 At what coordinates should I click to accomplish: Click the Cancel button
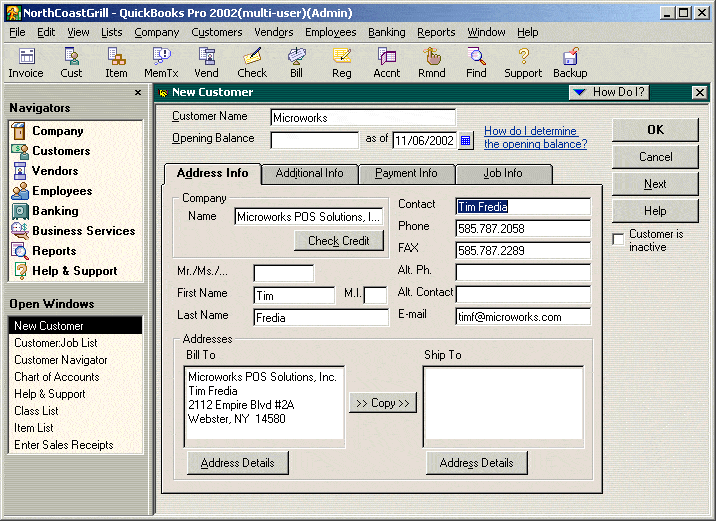(x=655, y=157)
